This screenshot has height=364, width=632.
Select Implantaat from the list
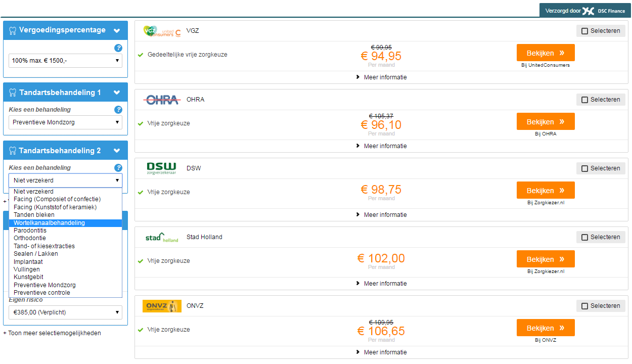click(x=65, y=262)
